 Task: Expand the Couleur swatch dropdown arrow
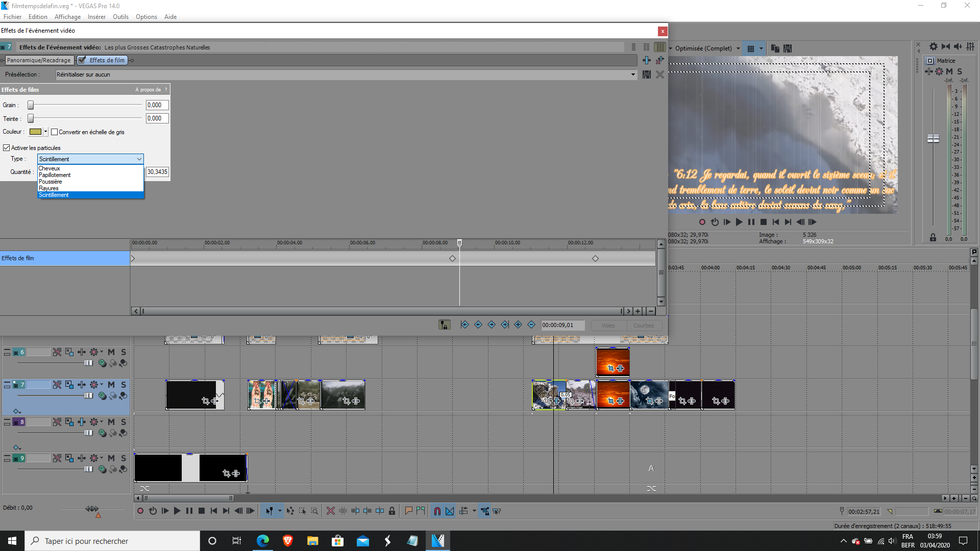pyautogui.click(x=45, y=132)
